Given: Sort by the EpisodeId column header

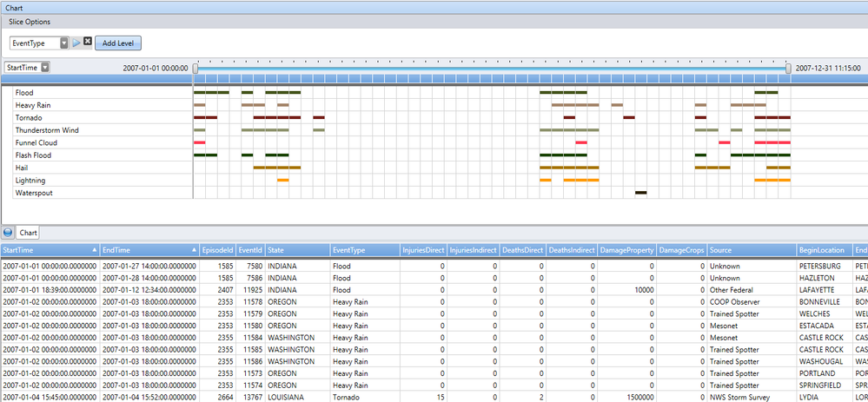Looking at the screenshot, I should (x=217, y=250).
